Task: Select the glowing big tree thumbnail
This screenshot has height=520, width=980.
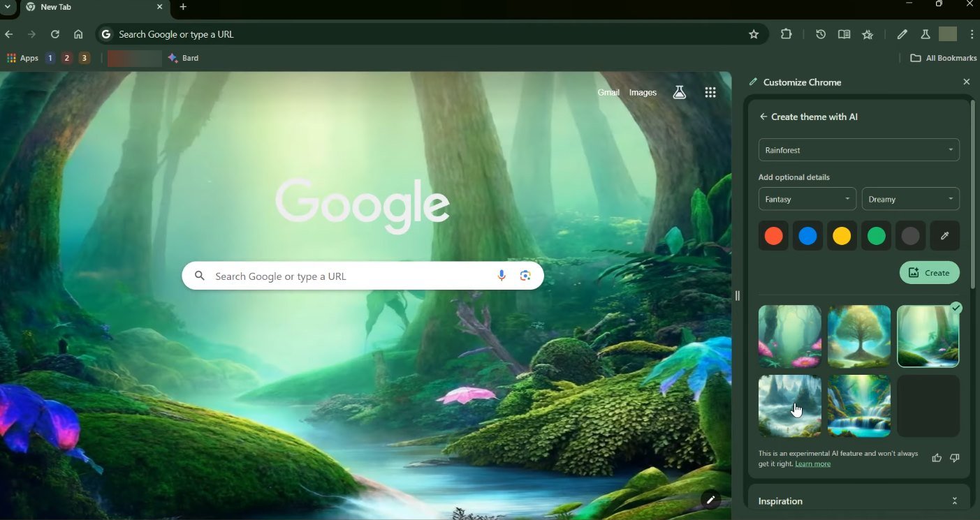Action: (x=859, y=336)
